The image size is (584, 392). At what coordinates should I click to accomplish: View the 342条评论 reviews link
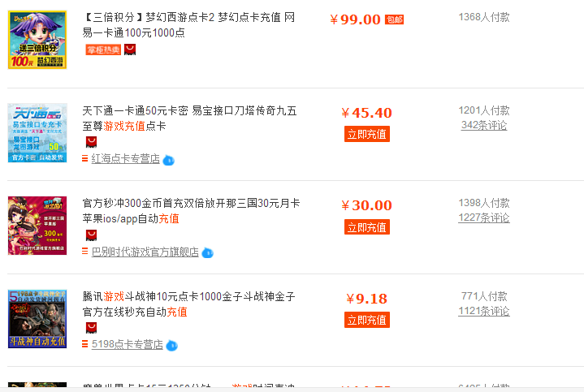484,125
